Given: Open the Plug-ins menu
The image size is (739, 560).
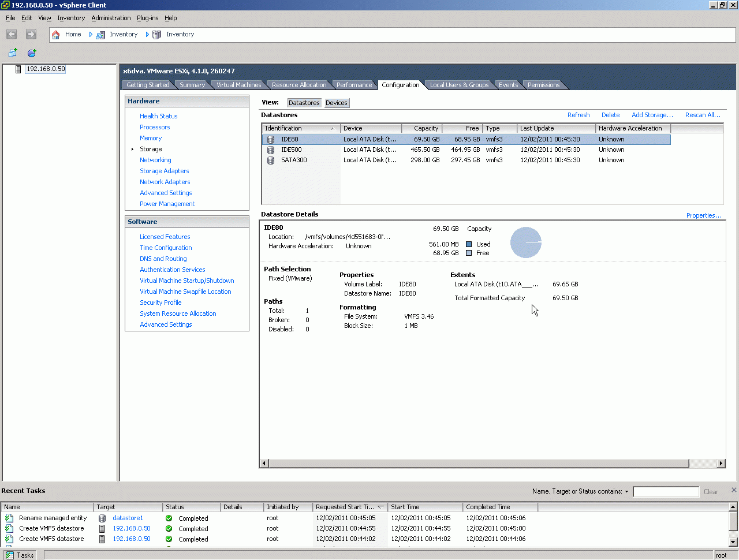Looking at the screenshot, I should pyautogui.click(x=147, y=18).
